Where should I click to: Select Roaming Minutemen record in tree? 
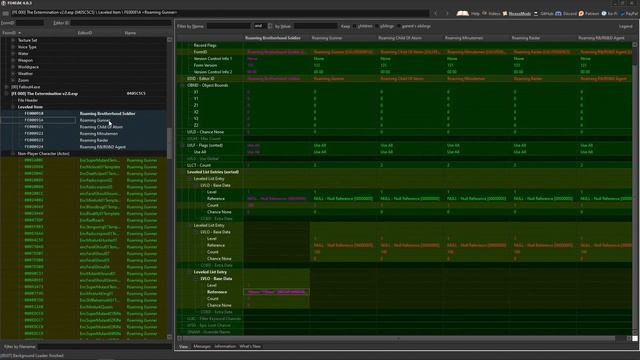pyautogui.click(x=83, y=133)
